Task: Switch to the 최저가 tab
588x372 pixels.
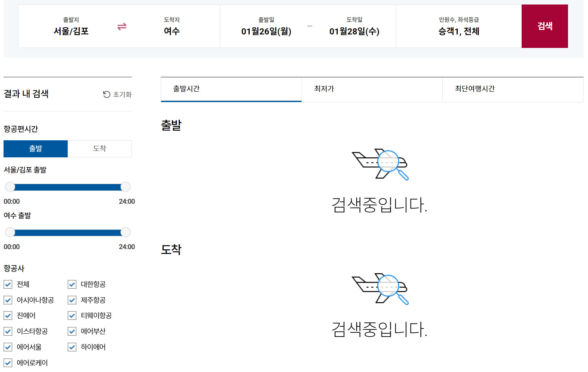Action: coord(372,89)
